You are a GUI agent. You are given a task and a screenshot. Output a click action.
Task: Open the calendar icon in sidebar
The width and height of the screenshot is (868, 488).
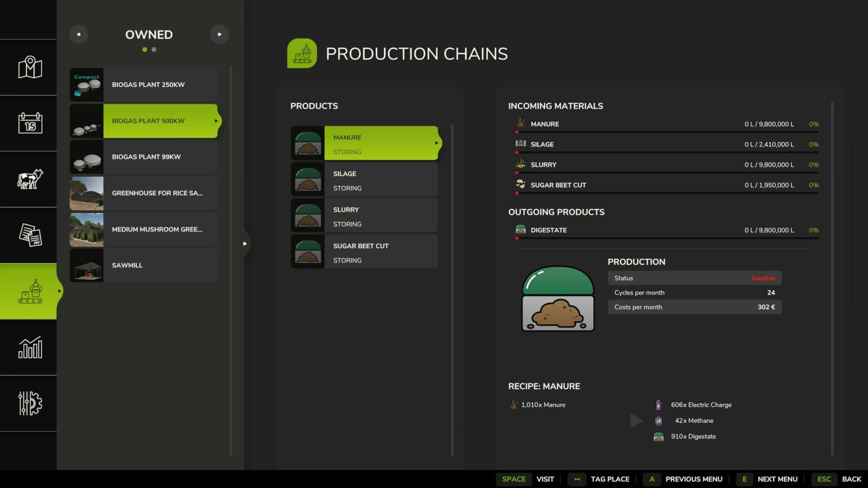click(30, 123)
